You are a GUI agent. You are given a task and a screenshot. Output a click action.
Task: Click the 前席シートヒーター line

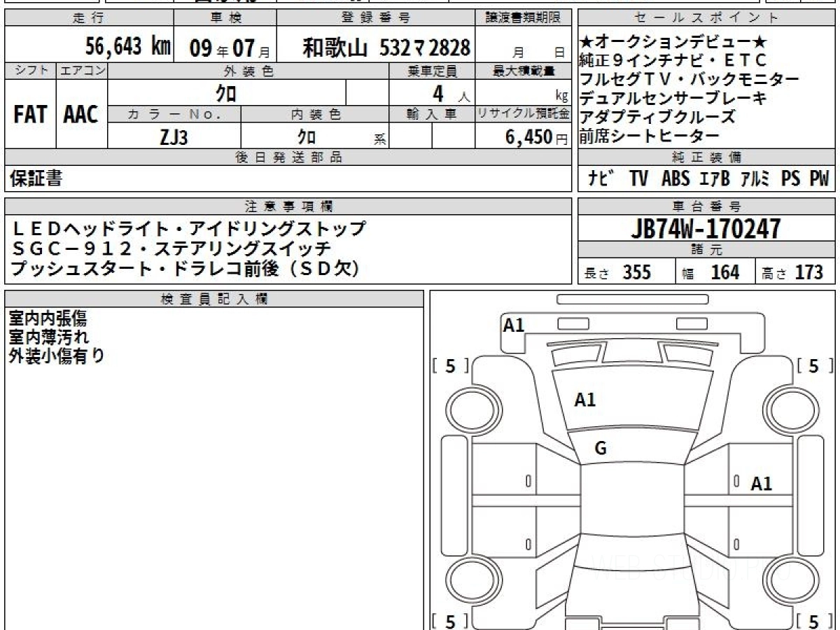[x=649, y=136]
